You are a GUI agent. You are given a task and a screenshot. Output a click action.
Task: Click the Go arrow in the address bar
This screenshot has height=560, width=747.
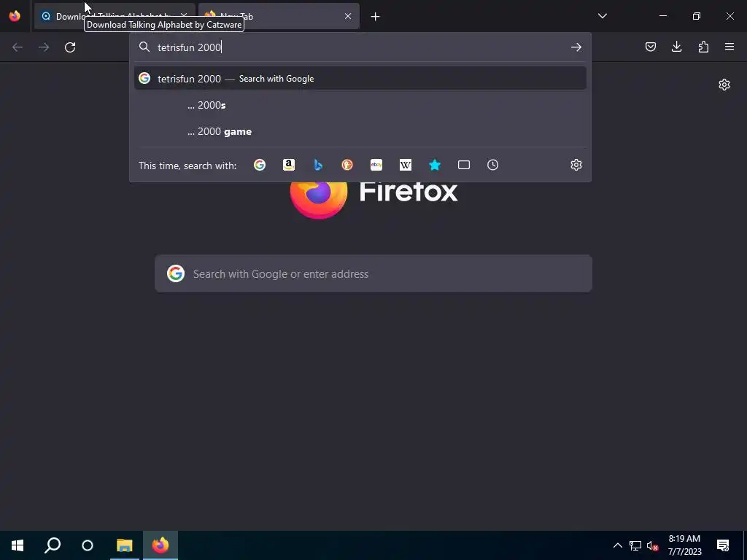(x=576, y=47)
